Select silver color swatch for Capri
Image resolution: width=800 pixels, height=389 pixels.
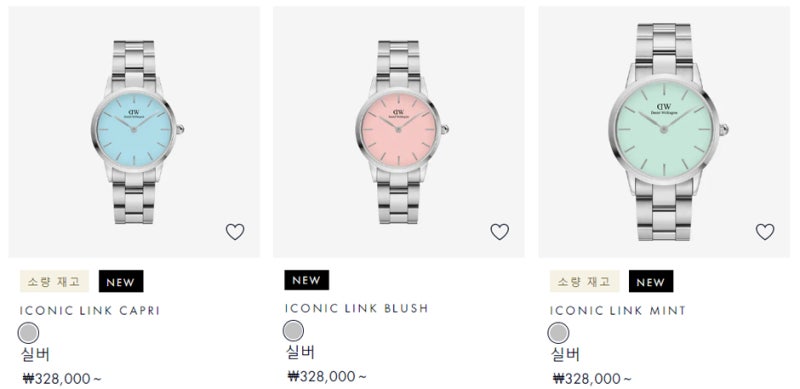pyautogui.click(x=28, y=333)
